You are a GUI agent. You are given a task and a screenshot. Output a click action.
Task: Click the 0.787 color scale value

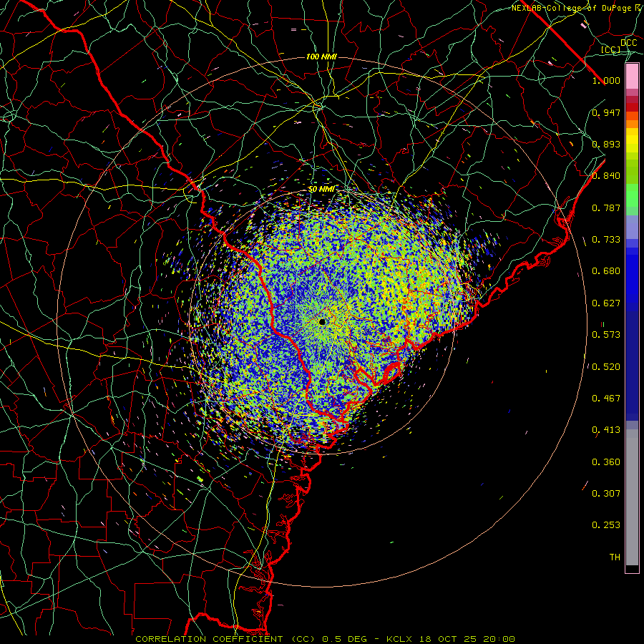(606, 208)
